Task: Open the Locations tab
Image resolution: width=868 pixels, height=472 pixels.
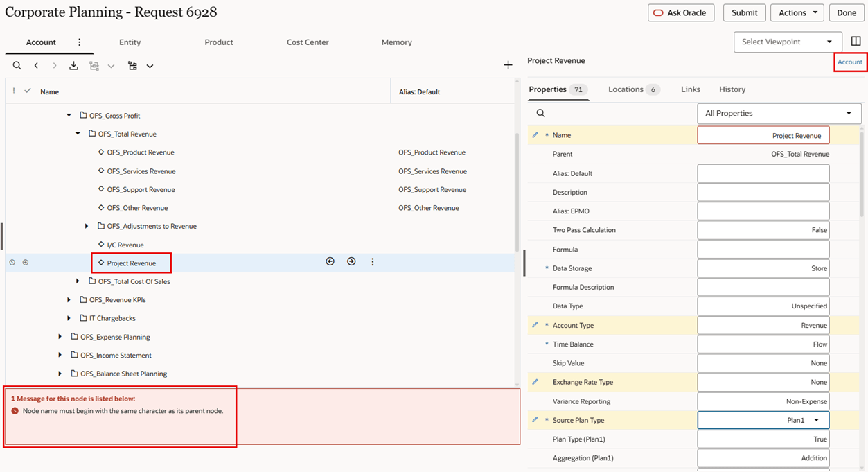Action: coord(633,89)
